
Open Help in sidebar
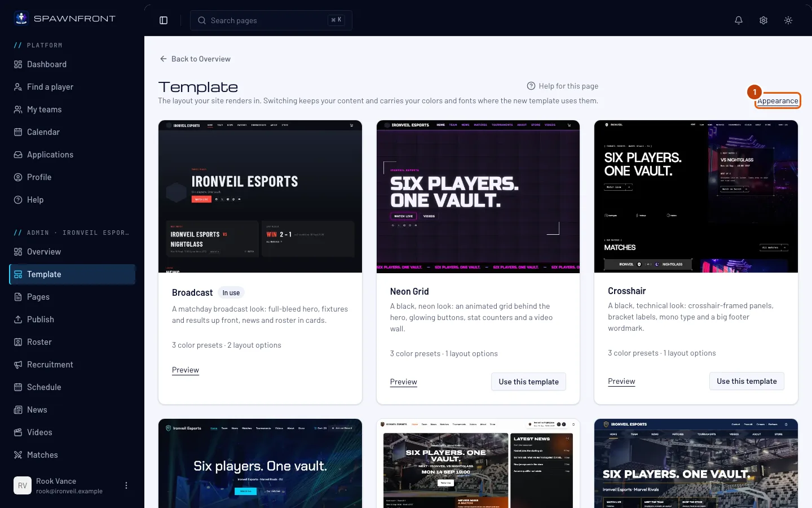coord(72,200)
